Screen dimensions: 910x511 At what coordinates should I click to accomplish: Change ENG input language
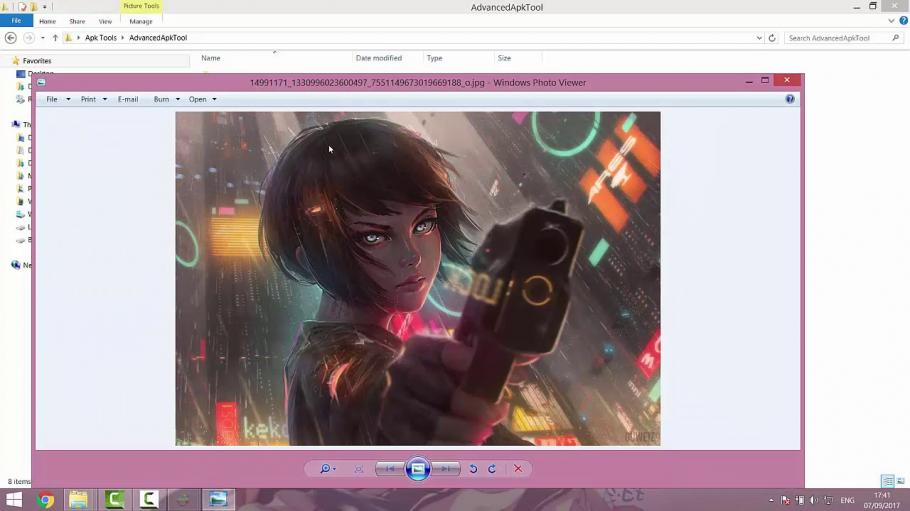[x=847, y=500]
